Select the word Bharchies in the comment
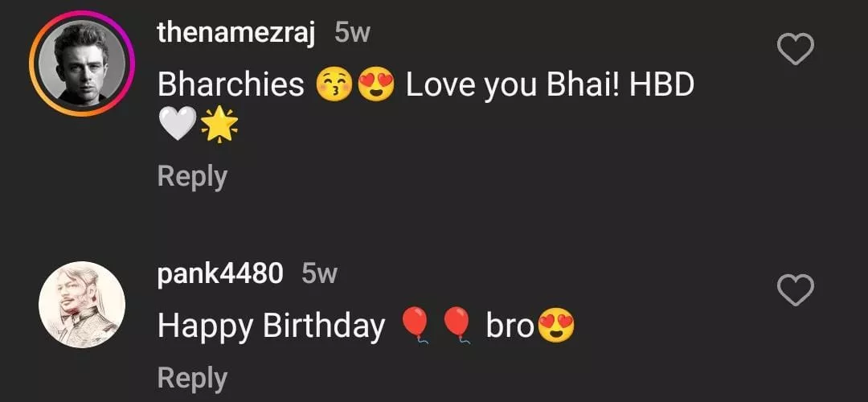 click(231, 84)
